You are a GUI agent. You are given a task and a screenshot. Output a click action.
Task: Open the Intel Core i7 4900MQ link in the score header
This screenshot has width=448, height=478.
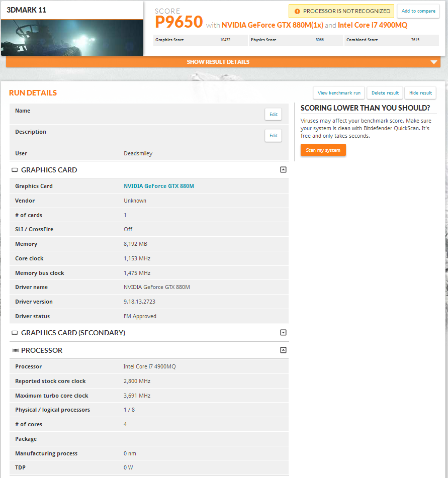(373, 25)
